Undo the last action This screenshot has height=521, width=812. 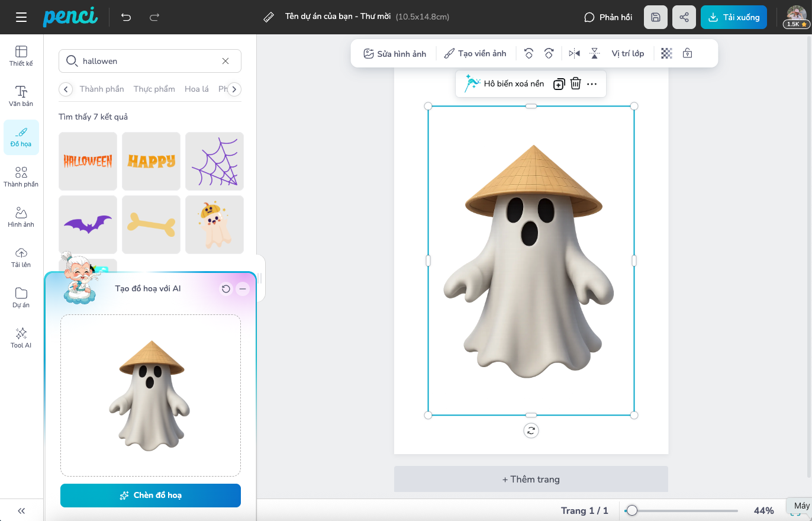(126, 17)
